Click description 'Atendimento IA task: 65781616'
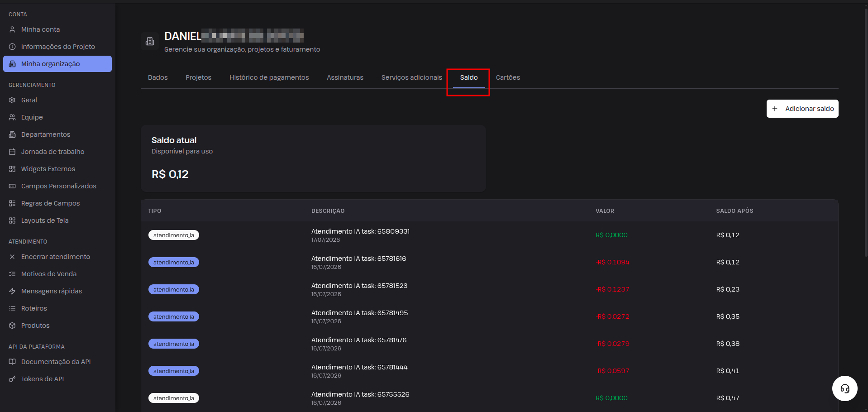 [x=359, y=259]
